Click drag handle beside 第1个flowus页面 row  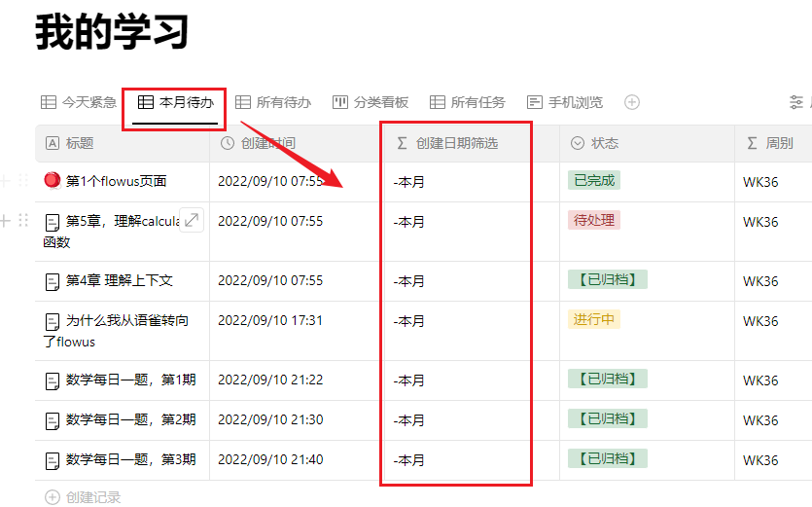(x=22, y=181)
